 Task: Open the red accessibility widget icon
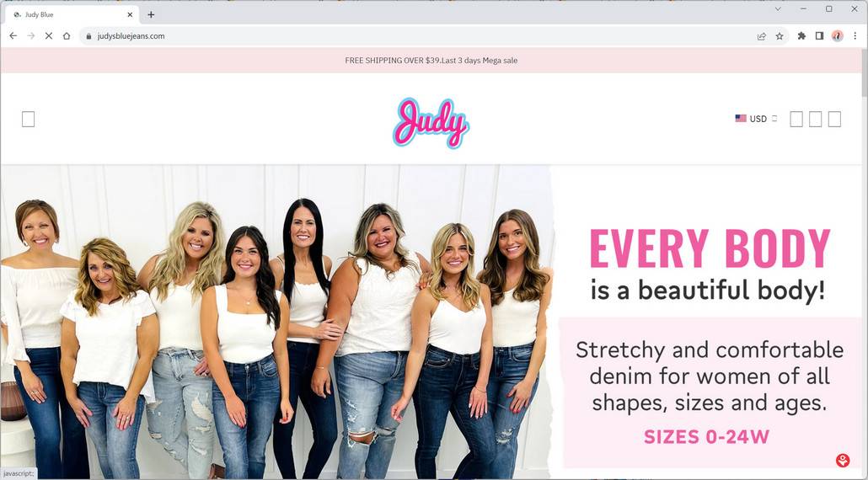843,460
